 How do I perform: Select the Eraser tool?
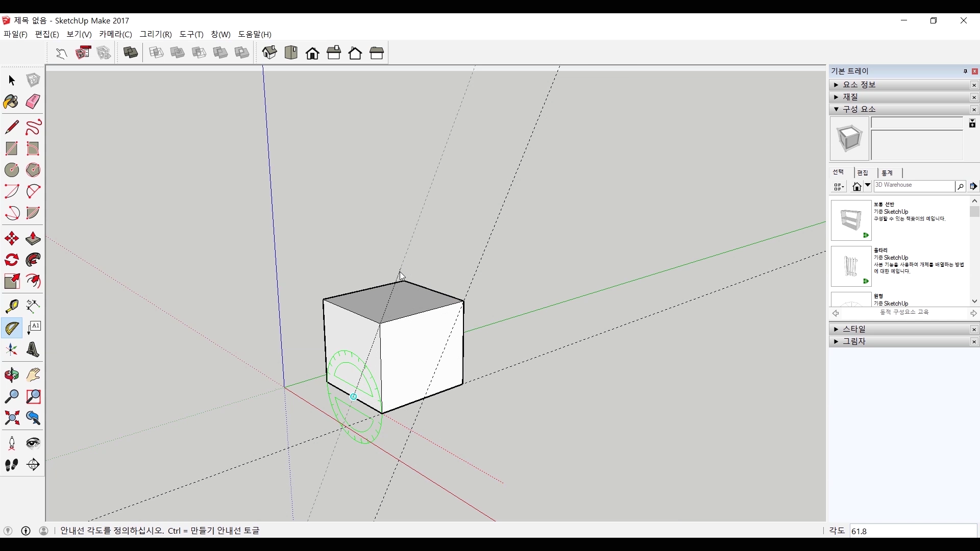click(33, 102)
